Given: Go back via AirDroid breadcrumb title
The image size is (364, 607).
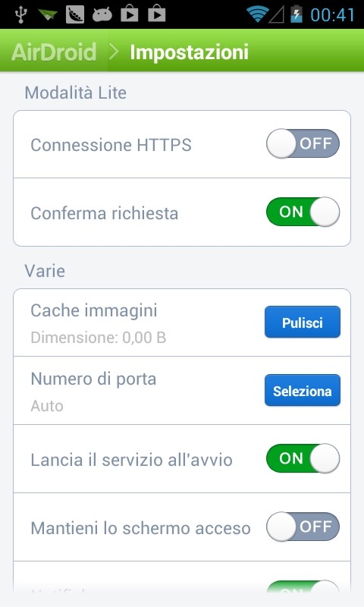Looking at the screenshot, I should pos(54,52).
